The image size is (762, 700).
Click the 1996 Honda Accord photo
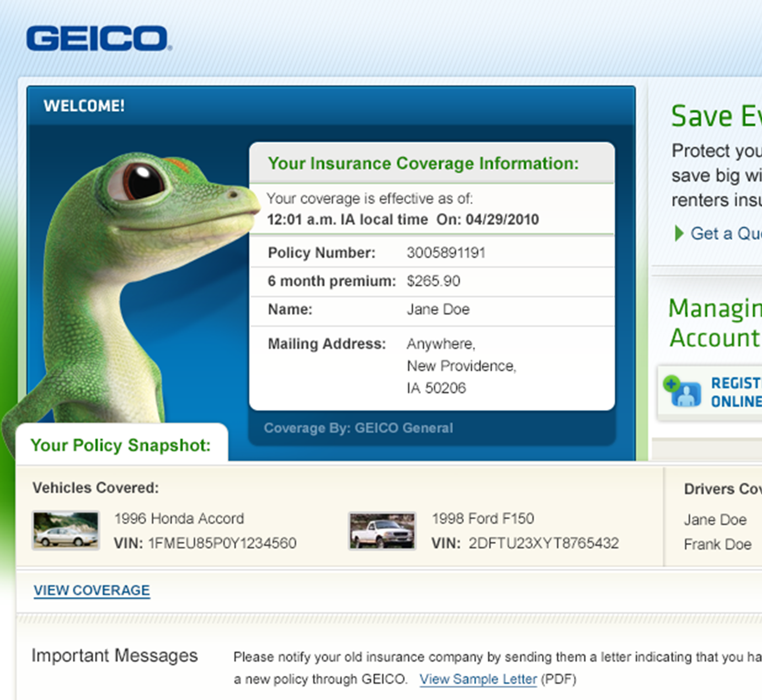coord(65,530)
